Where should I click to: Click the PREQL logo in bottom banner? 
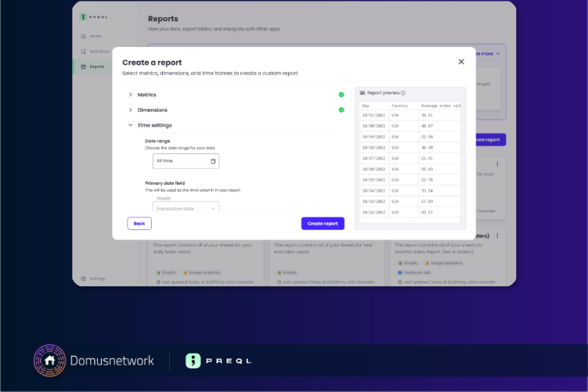coord(218,361)
